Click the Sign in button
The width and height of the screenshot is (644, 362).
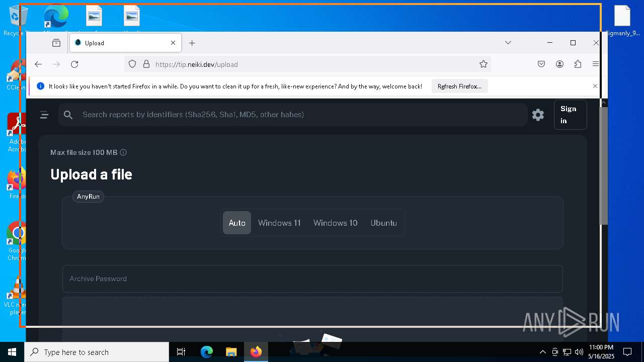coord(570,115)
